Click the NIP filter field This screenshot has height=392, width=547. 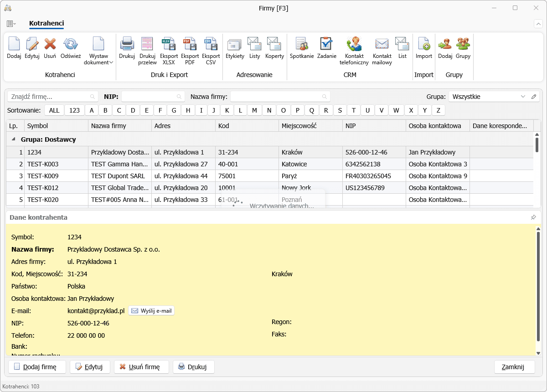153,97
